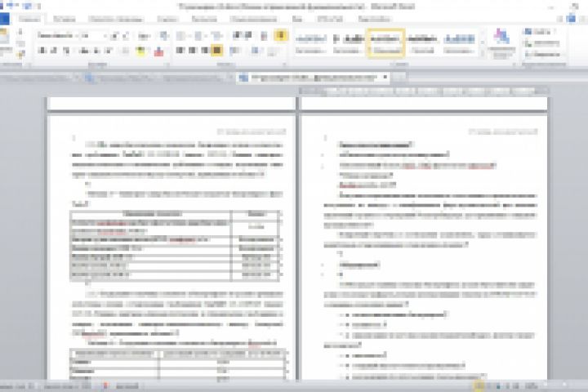588x392 pixels.
Task: Open the Styles pane launcher
Action: [514, 65]
